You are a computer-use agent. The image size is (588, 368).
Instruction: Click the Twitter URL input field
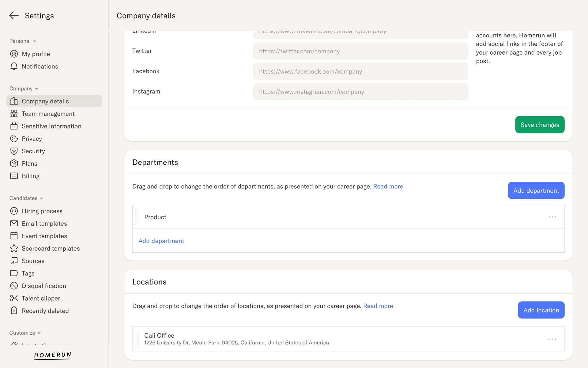click(360, 51)
